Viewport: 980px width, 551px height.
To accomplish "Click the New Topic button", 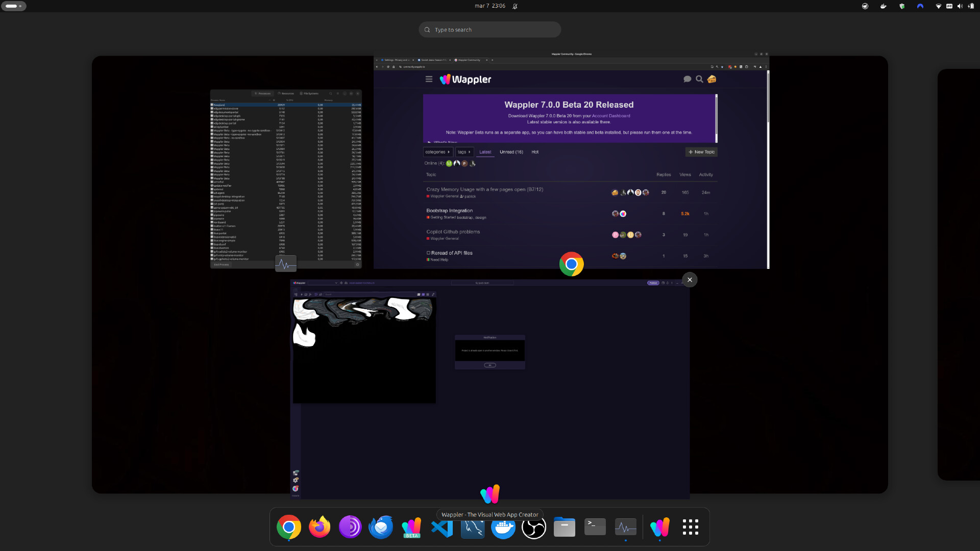I will click(x=701, y=152).
